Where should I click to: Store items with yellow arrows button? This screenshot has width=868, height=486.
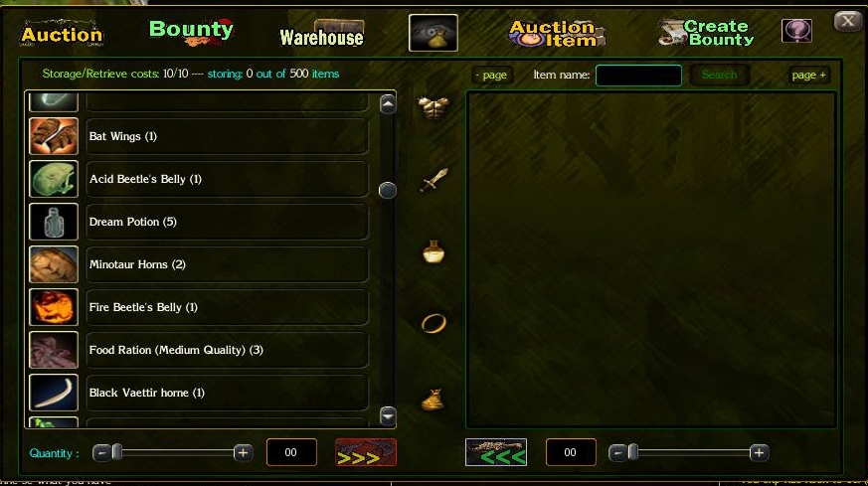(366, 452)
